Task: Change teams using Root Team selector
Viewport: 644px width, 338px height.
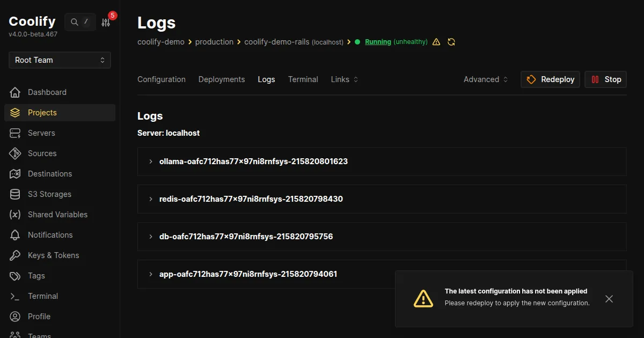Action: click(59, 60)
